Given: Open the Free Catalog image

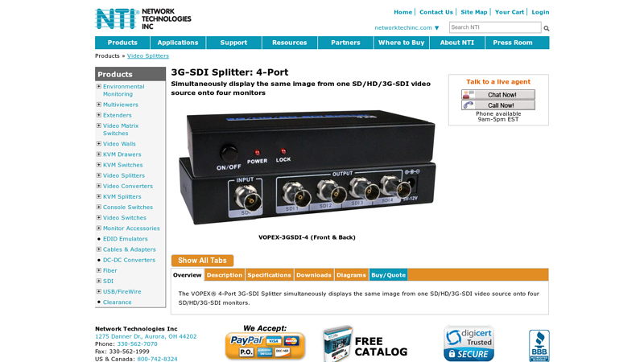Looking at the screenshot, I should 365,344.
